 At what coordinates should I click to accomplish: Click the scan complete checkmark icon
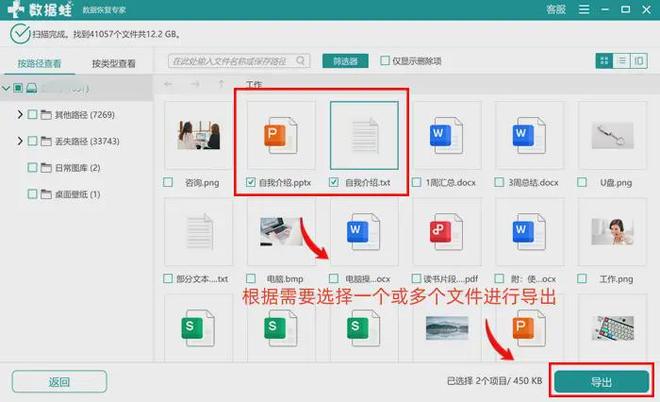click(x=20, y=34)
